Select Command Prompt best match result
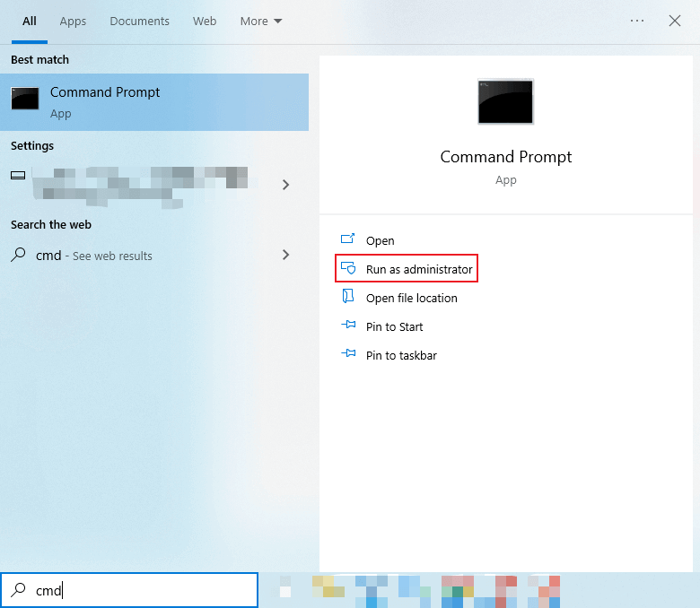The width and height of the screenshot is (700, 608). (154, 102)
